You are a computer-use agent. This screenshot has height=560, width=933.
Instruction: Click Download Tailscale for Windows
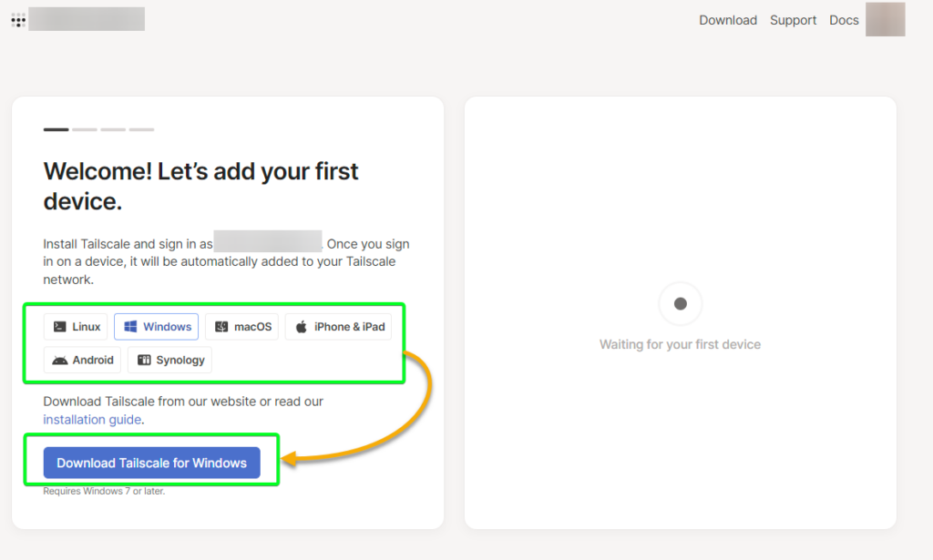click(x=152, y=462)
